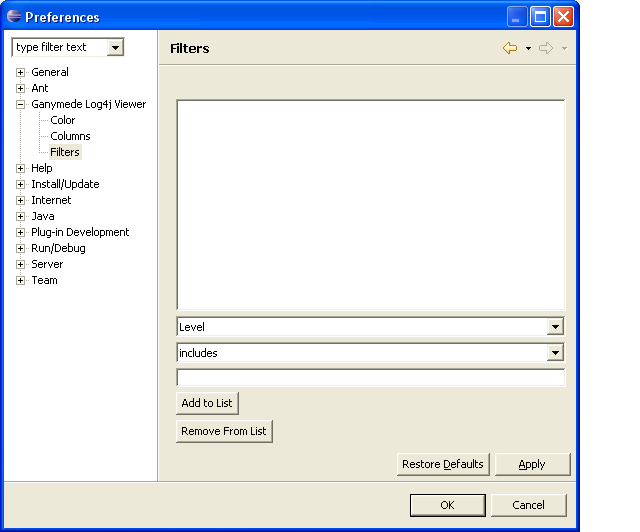Click the filter value text field

(371, 377)
